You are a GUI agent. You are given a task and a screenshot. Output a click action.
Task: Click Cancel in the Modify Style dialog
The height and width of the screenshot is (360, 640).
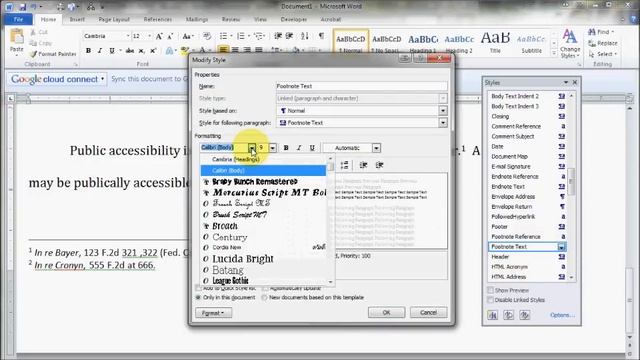(428, 312)
